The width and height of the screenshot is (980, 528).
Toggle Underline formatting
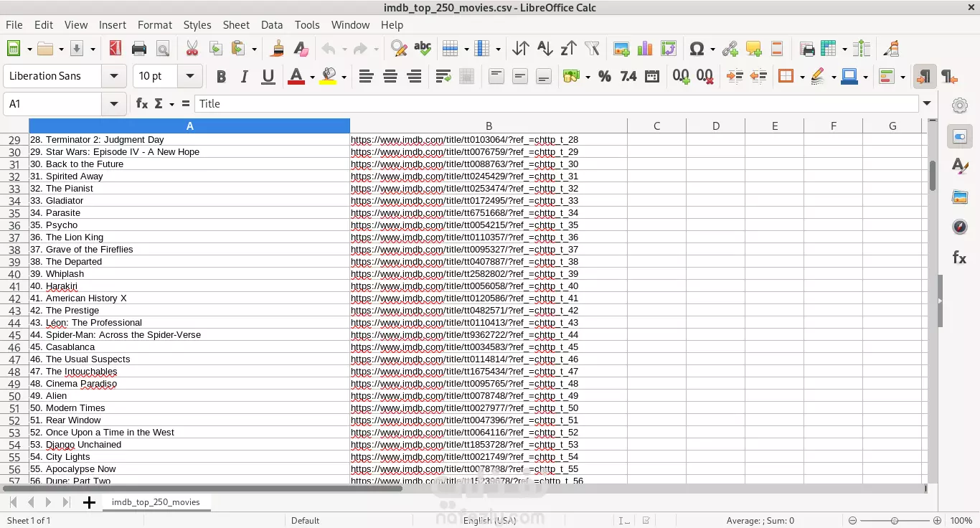click(268, 76)
